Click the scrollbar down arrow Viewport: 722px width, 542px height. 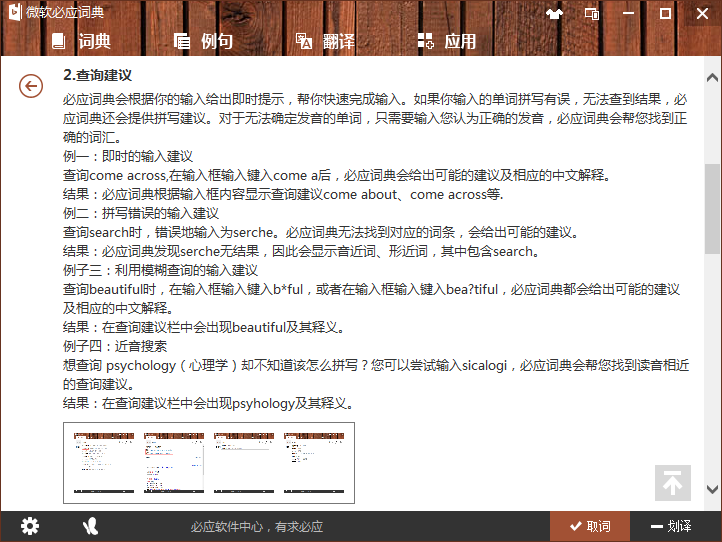(712, 489)
